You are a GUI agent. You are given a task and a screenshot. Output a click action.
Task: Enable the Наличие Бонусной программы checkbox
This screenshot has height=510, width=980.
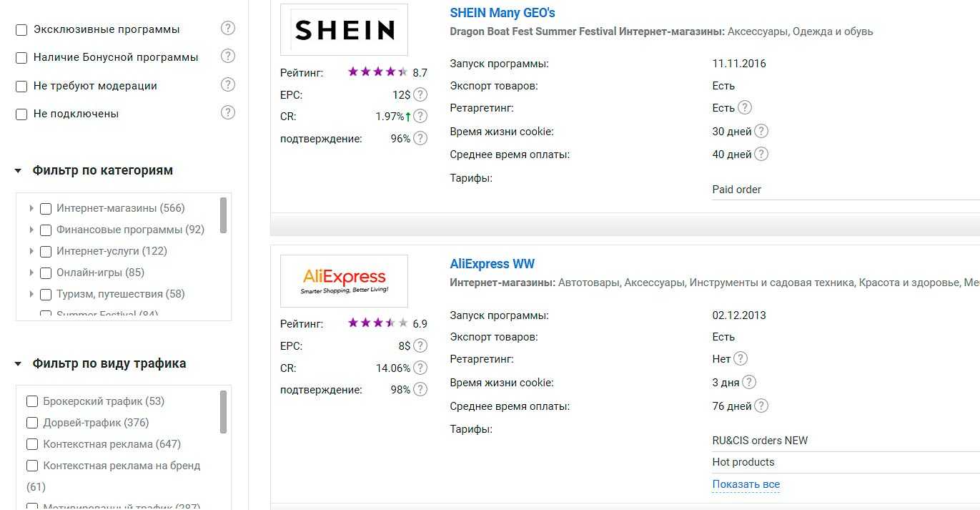[x=21, y=58]
